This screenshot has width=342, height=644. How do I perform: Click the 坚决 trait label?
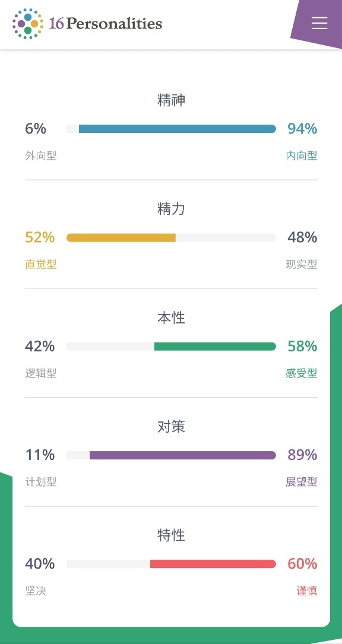click(x=36, y=591)
